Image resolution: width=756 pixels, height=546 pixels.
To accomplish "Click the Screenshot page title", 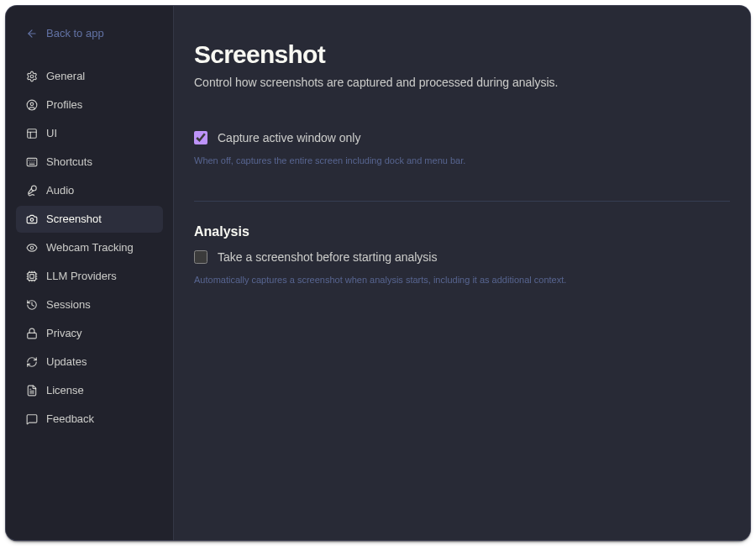I will pos(260,55).
